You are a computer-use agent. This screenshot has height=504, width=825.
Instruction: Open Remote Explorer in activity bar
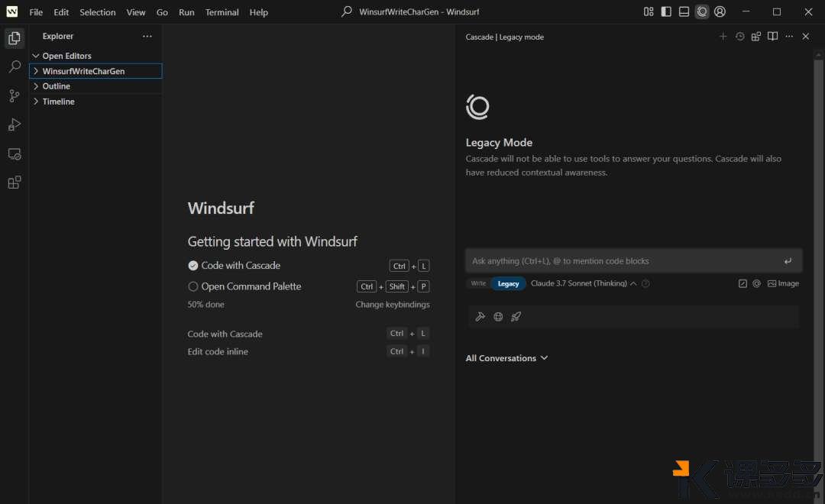15,153
